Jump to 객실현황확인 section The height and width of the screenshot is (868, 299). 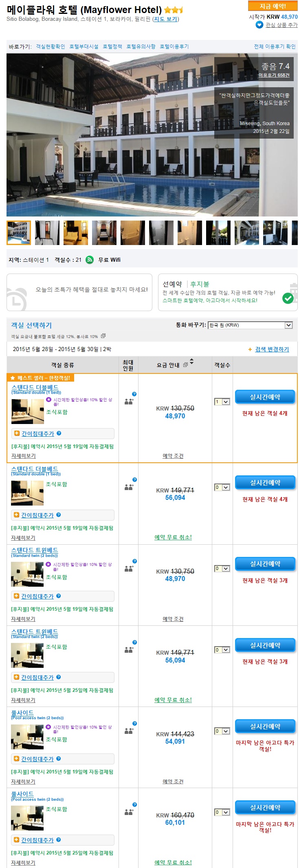(x=51, y=46)
